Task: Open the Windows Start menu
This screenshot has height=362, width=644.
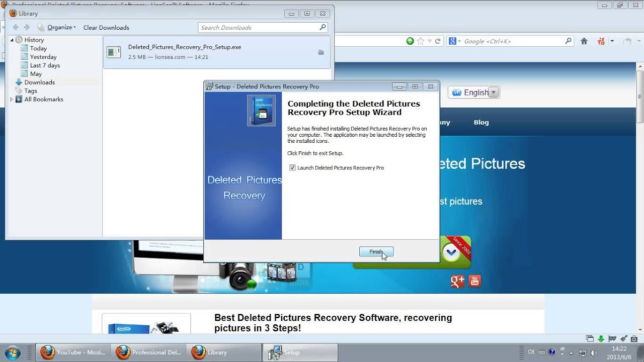Action: coord(13,352)
